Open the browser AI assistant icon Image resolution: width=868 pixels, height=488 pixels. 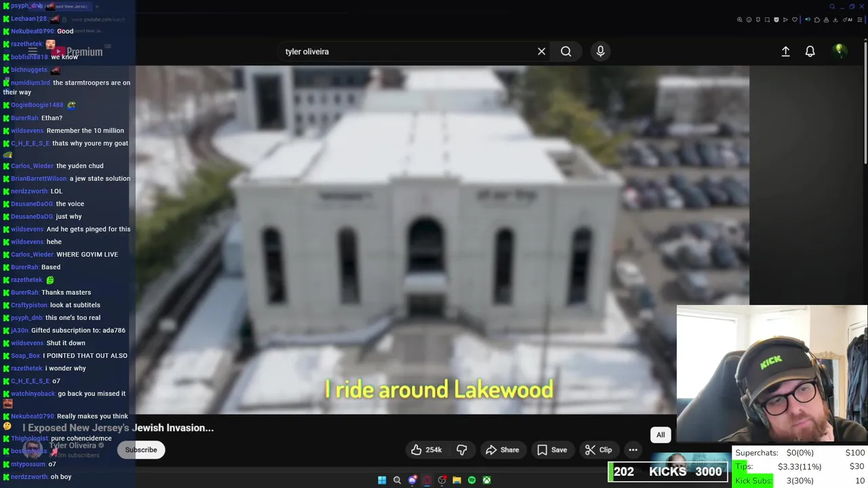pyautogui.click(x=848, y=20)
